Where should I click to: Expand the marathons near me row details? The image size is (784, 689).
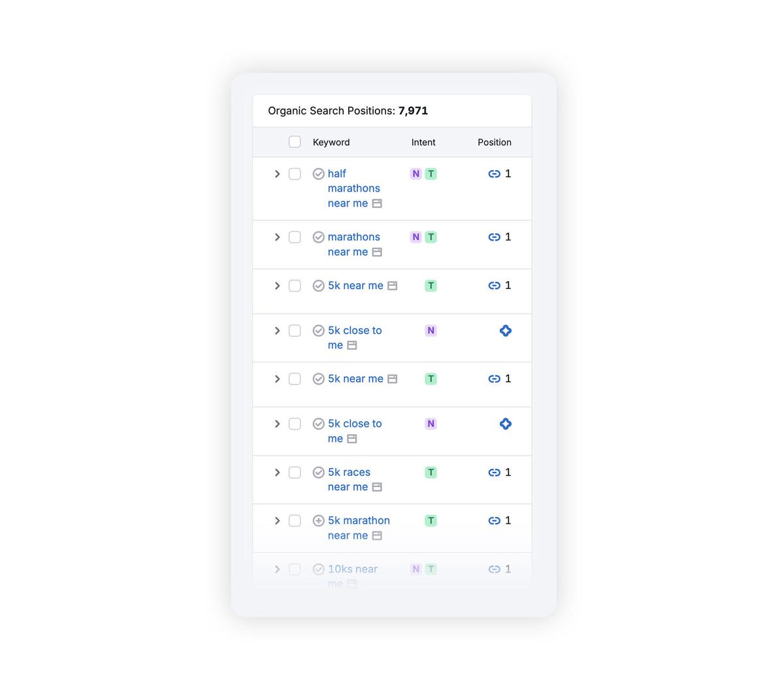pyautogui.click(x=277, y=237)
